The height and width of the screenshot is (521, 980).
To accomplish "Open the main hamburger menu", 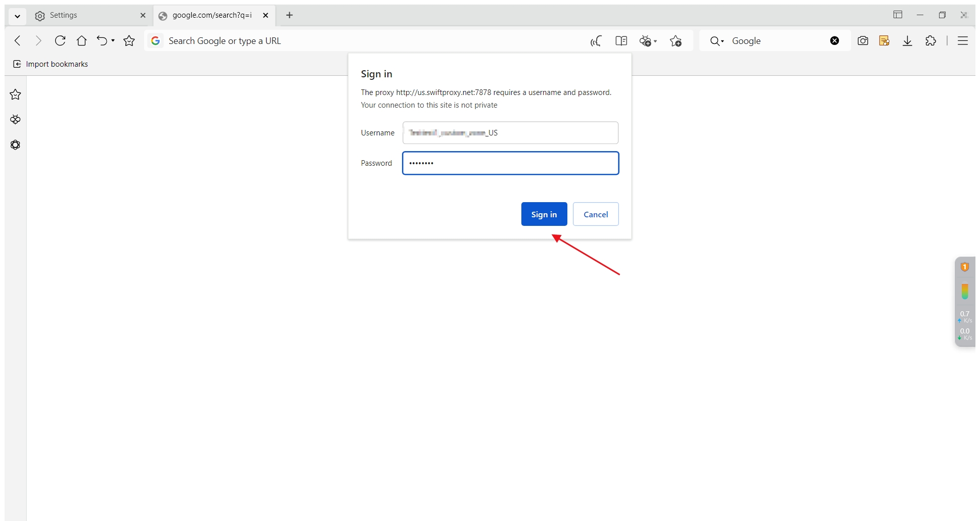I will coord(962,41).
